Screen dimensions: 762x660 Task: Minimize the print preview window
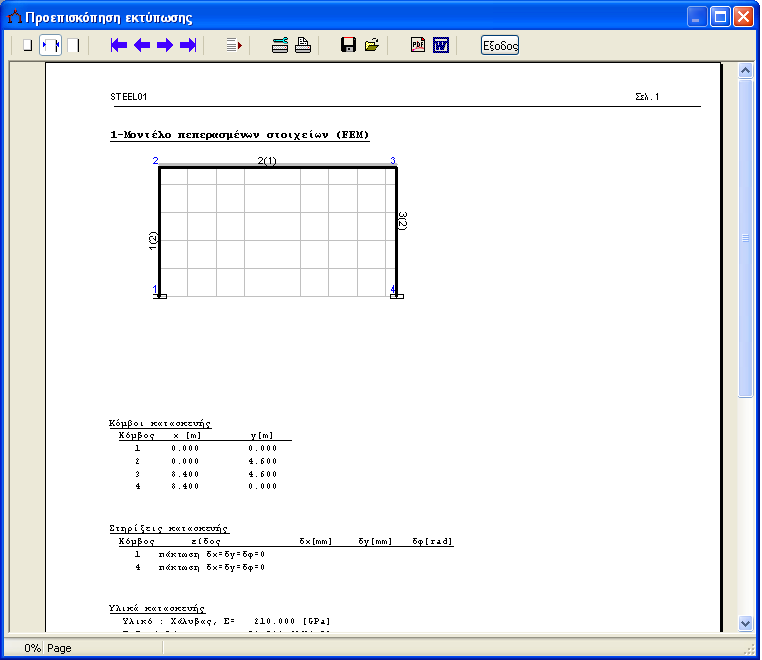click(697, 17)
